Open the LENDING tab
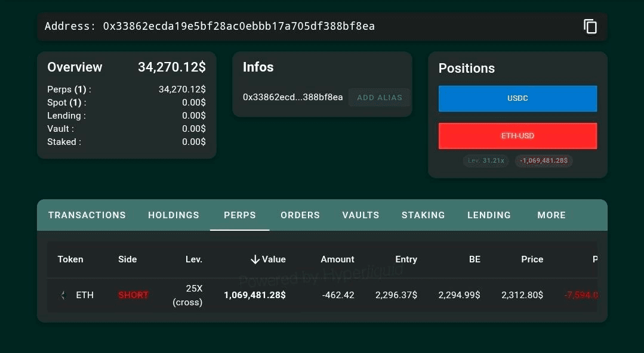Screen dimensions: 644x353 pyautogui.click(x=489, y=215)
